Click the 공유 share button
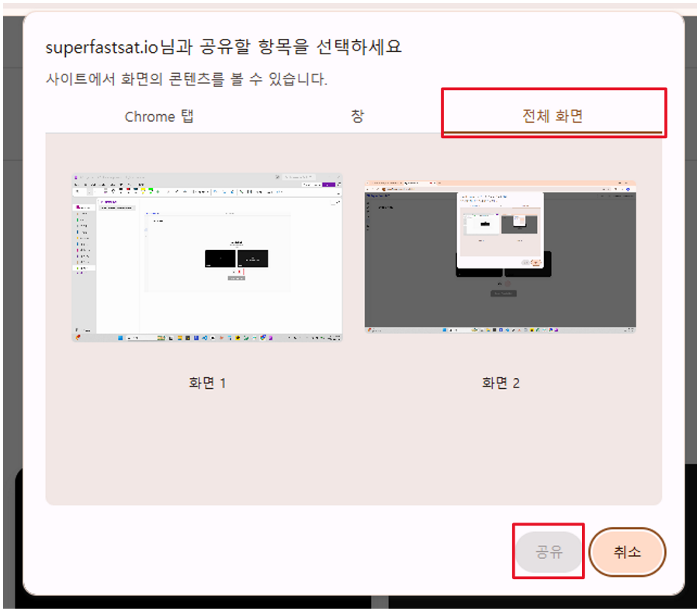The height and width of the screenshot is (611, 700). coord(549,552)
